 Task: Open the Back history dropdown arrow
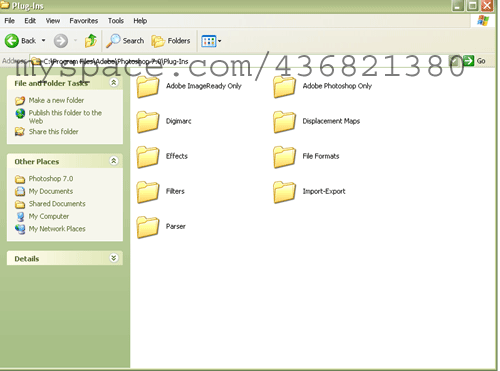[x=43, y=41]
